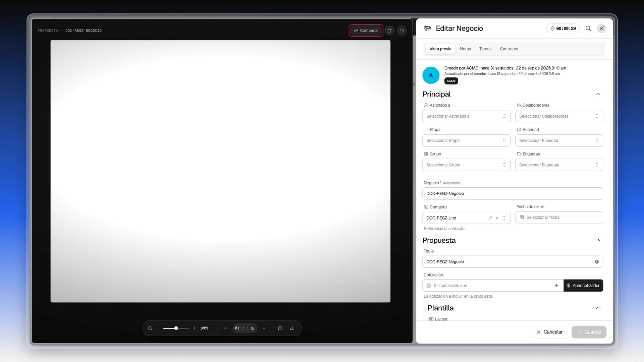Open document in new window icon
This screenshot has width=644, height=362.
389,31
